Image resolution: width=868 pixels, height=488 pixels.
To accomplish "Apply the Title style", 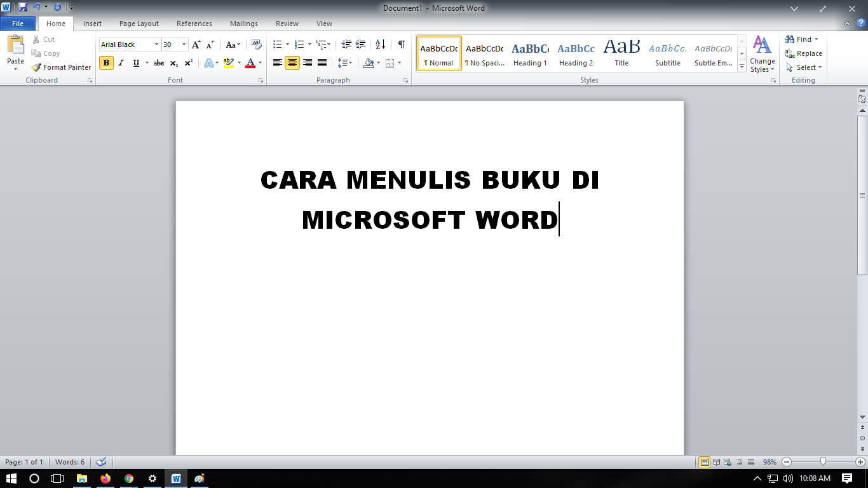I will coord(621,54).
